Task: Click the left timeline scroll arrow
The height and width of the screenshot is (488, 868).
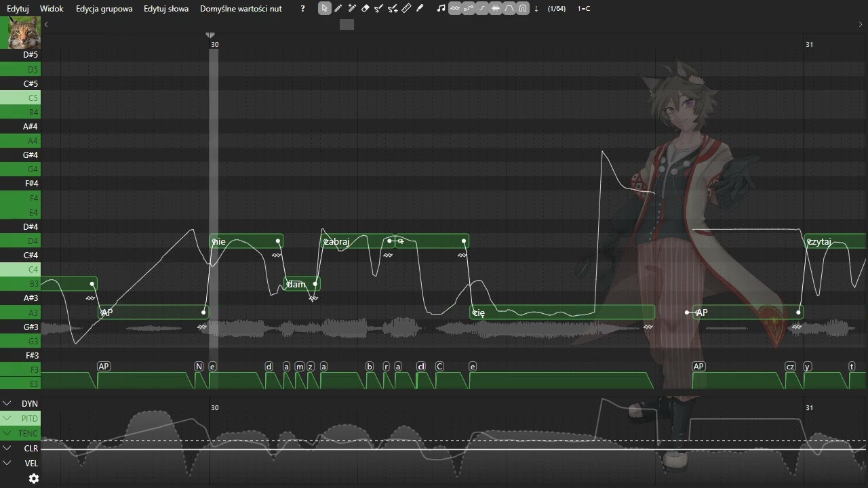Action: (46, 24)
